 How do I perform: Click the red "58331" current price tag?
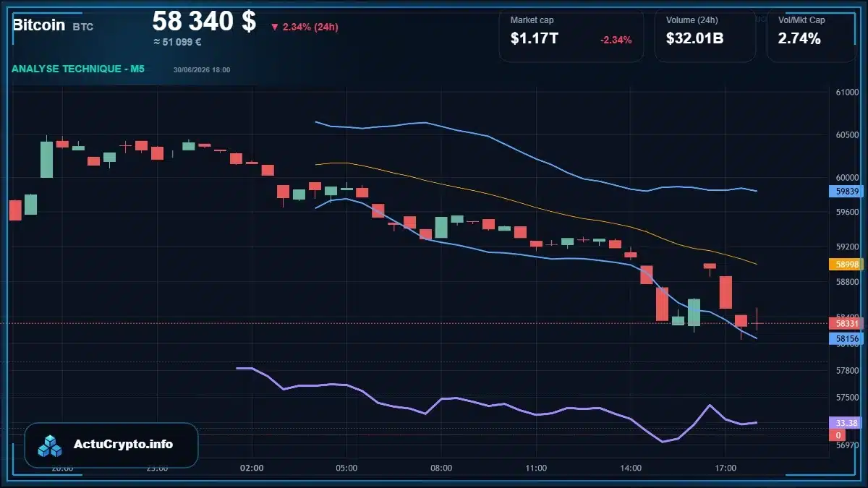click(x=846, y=324)
